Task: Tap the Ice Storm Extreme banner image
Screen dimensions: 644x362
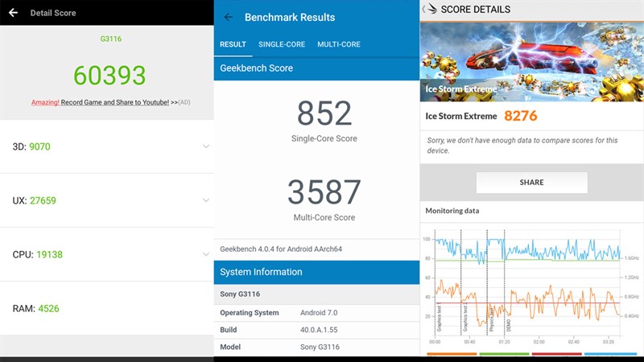Action: tap(531, 62)
